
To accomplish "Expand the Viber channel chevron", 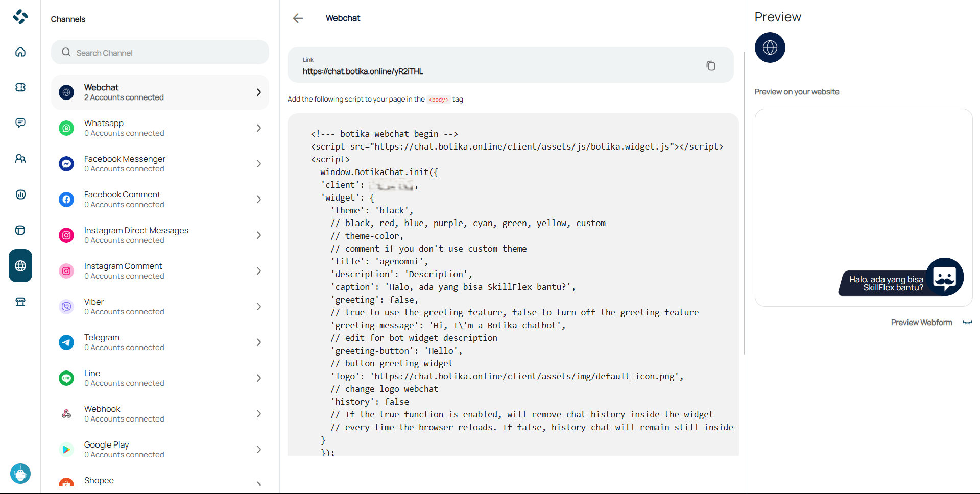I will pos(259,307).
